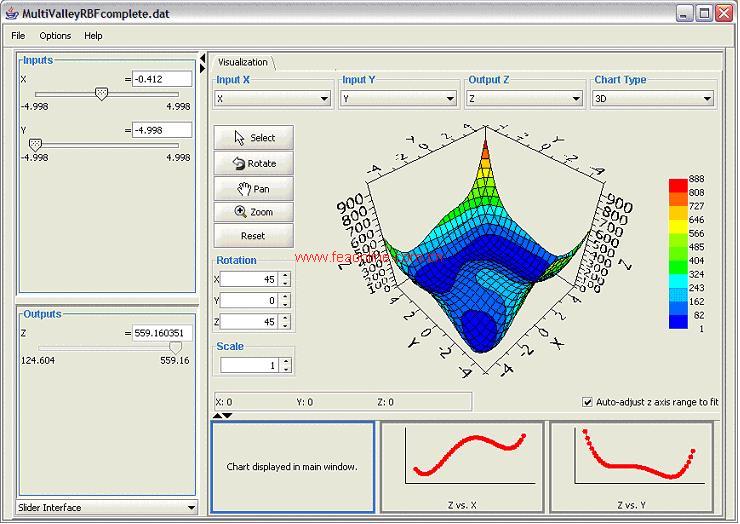This screenshot has width=740, height=524.
Task: Select the Z vs. X chart thumbnail
Action: pos(461,468)
